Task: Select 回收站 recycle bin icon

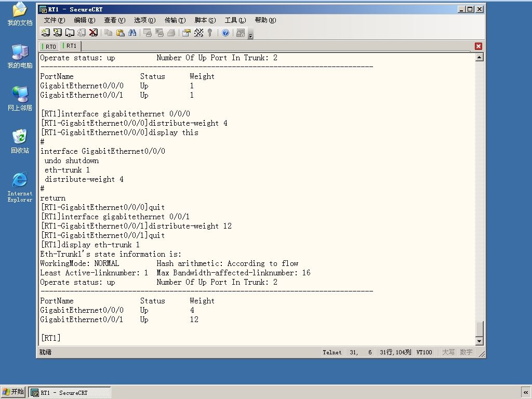Action: (x=20, y=141)
